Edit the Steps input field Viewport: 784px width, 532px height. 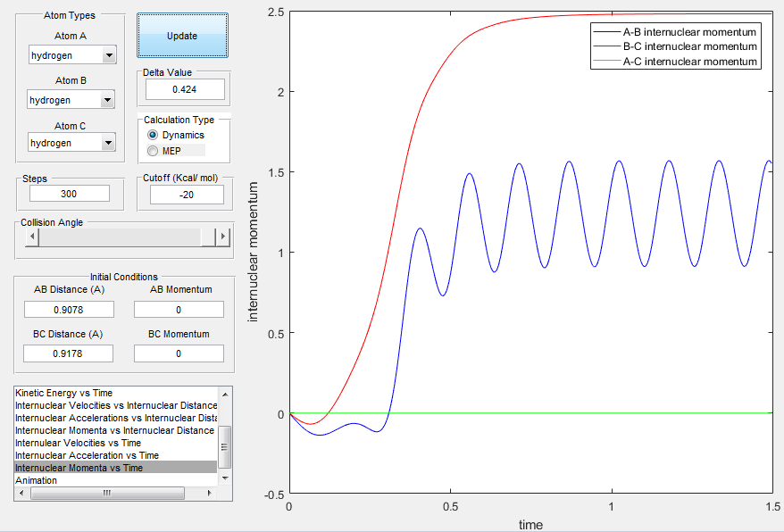coord(70,194)
